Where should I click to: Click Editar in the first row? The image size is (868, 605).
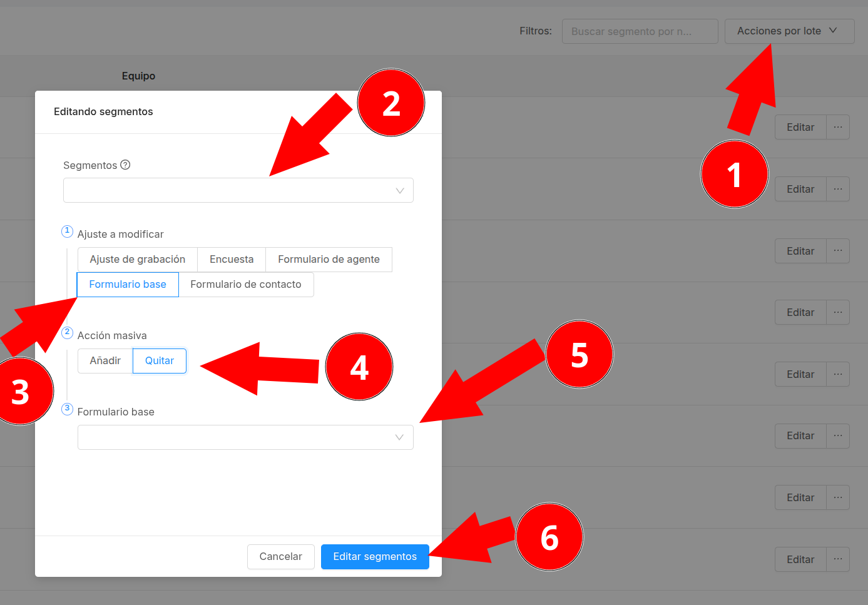tap(800, 127)
